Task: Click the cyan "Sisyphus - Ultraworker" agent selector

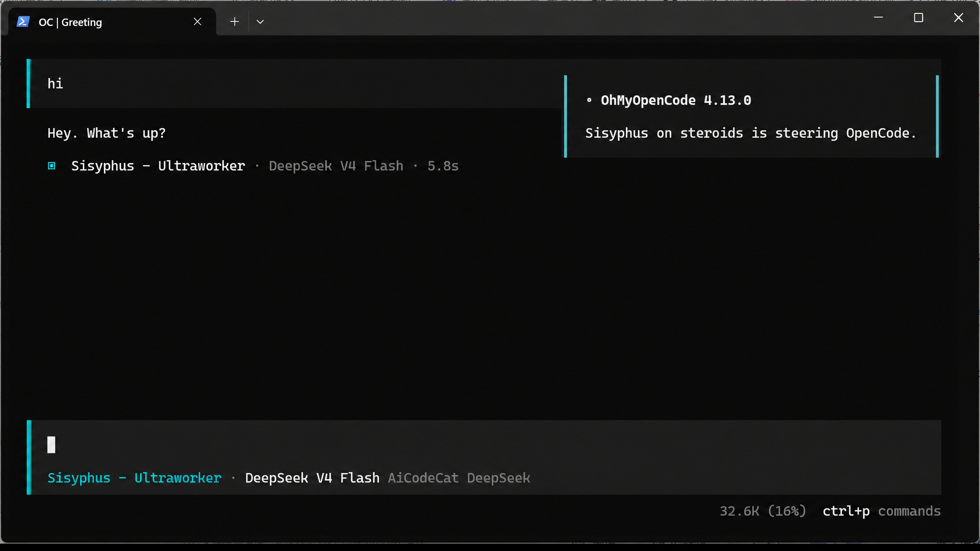Action: [134, 478]
